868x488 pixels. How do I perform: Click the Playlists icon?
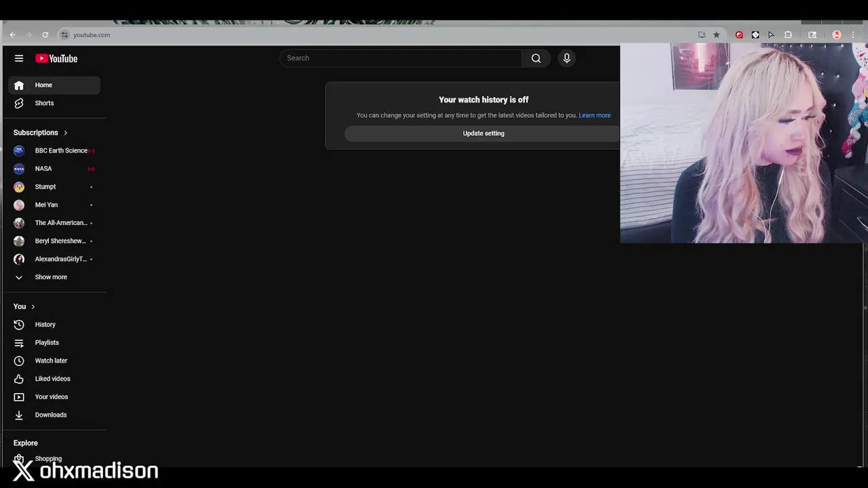point(19,343)
